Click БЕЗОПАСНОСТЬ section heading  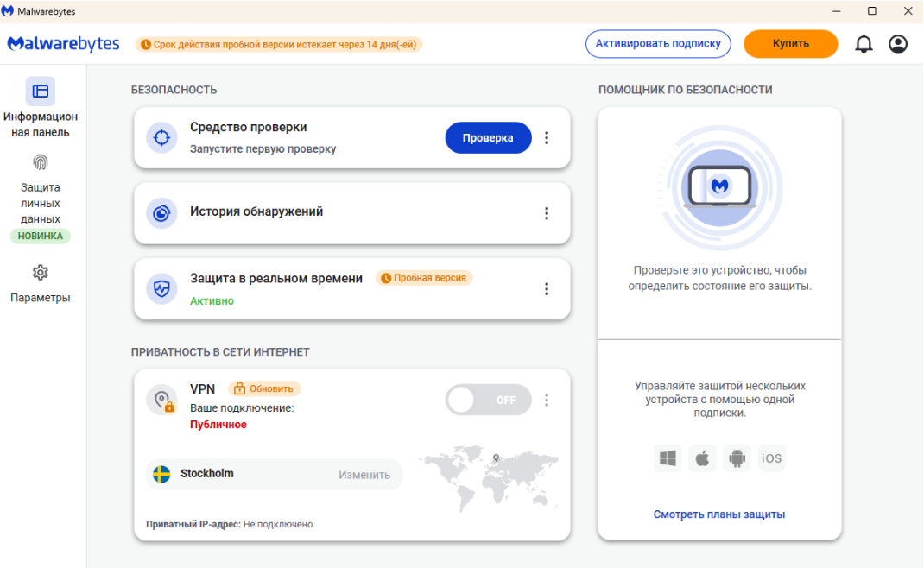[x=174, y=90]
